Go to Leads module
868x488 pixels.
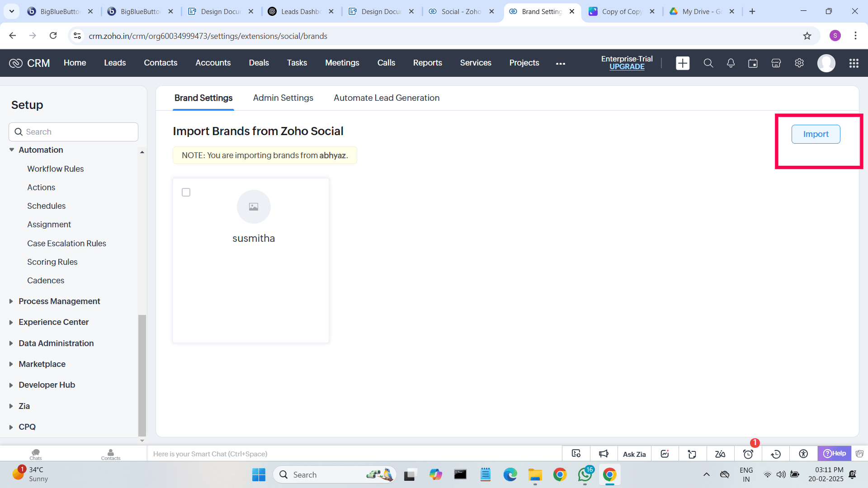pyautogui.click(x=115, y=63)
